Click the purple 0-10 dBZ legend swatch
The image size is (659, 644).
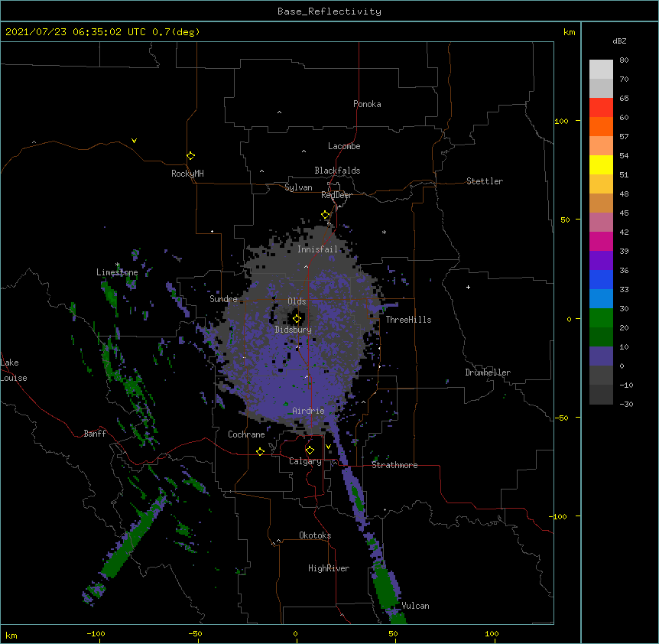pyautogui.click(x=601, y=356)
